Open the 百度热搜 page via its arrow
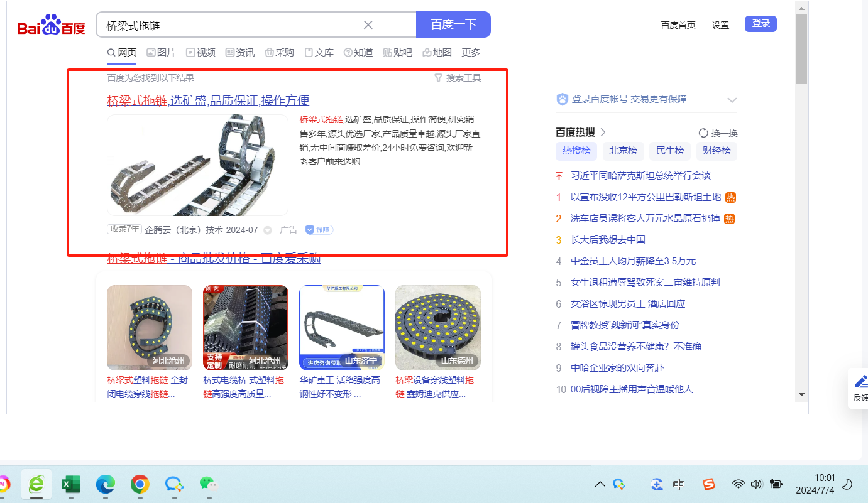Screen dimensions: 868x503 603,133
